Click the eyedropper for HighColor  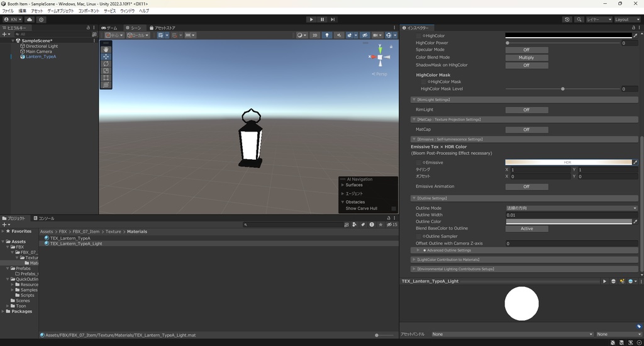[635, 36]
